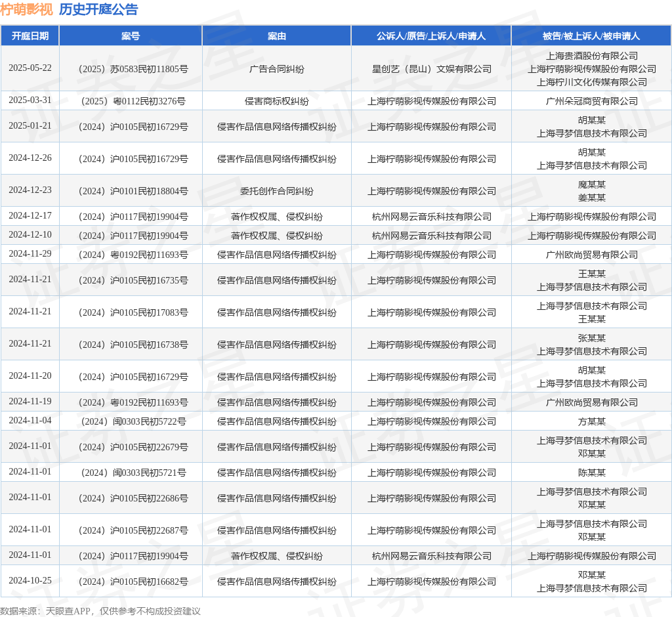This screenshot has width=672, height=617.
Task: Click 杭州网易云音乐科技有限公司 in the 2024-12-17 row
Action: click(432, 217)
